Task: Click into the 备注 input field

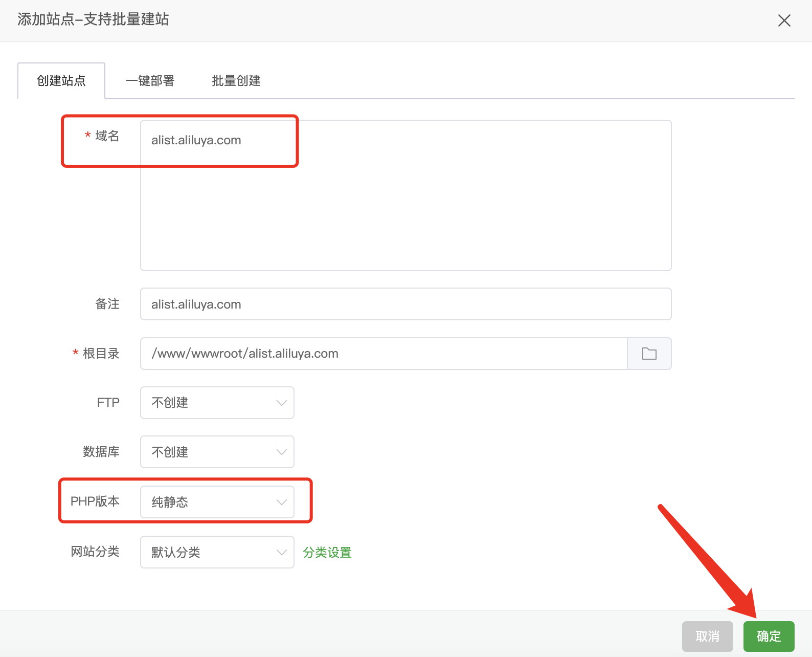Action: click(405, 304)
